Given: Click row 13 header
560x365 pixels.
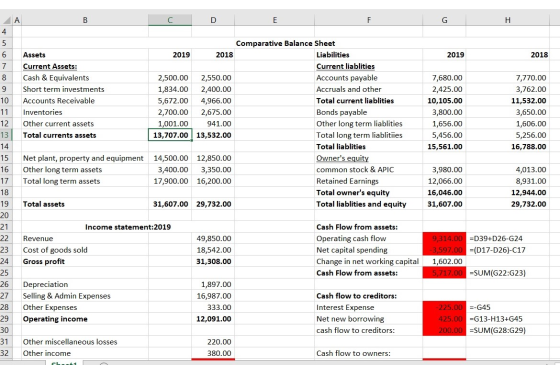Looking at the screenshot, I should 5,135.
